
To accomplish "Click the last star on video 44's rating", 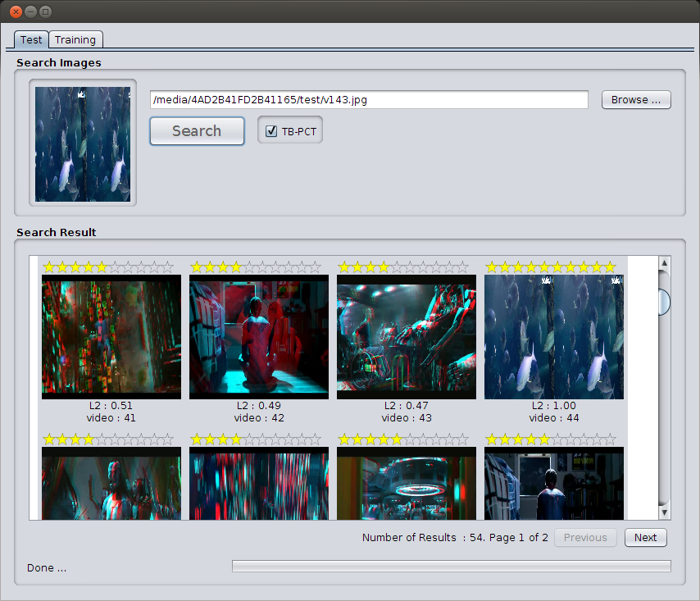I will click(x=608, y=266).
